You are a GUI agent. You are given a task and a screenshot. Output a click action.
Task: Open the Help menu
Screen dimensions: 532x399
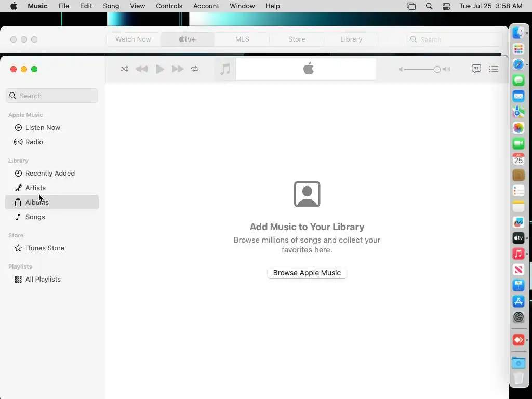272,6
